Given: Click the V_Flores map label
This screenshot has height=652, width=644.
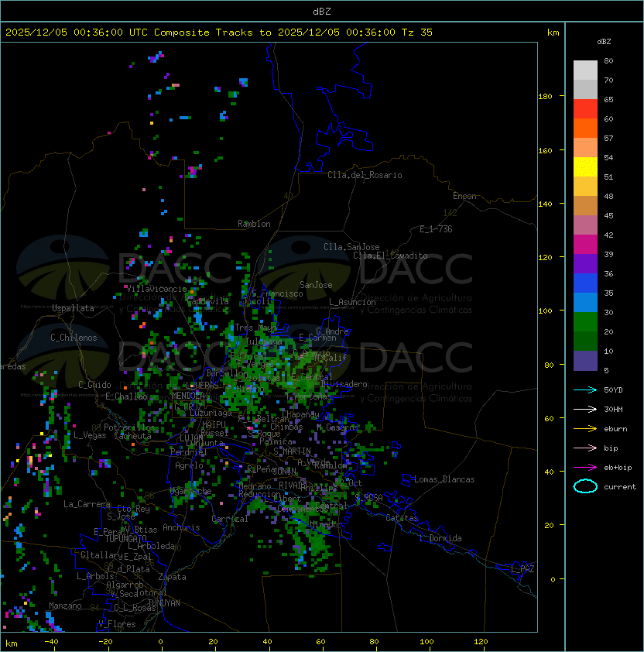Looking at the screenshot, I should click(x=117, y=624).
